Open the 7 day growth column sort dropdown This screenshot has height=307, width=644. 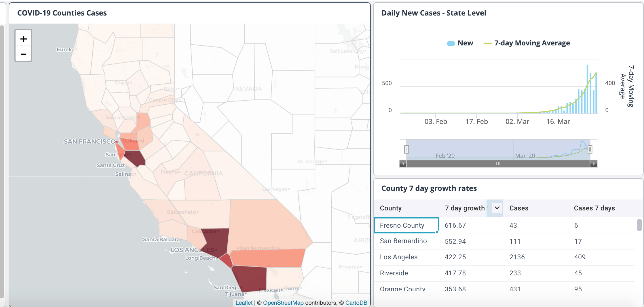click(x=497, y=208)
